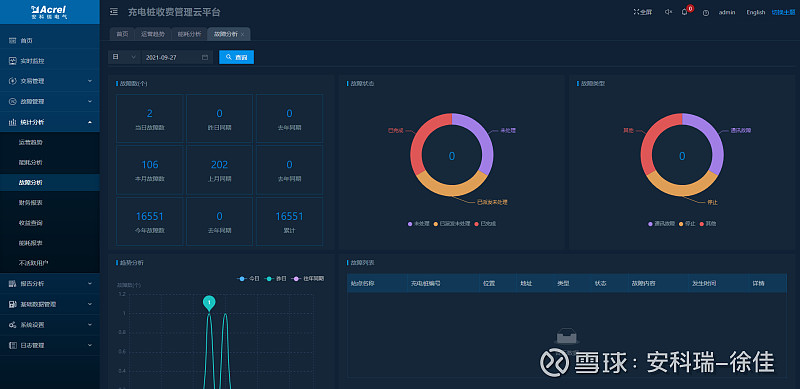Click the sidebar collapse hamburger icon

(x=114, y=12)
